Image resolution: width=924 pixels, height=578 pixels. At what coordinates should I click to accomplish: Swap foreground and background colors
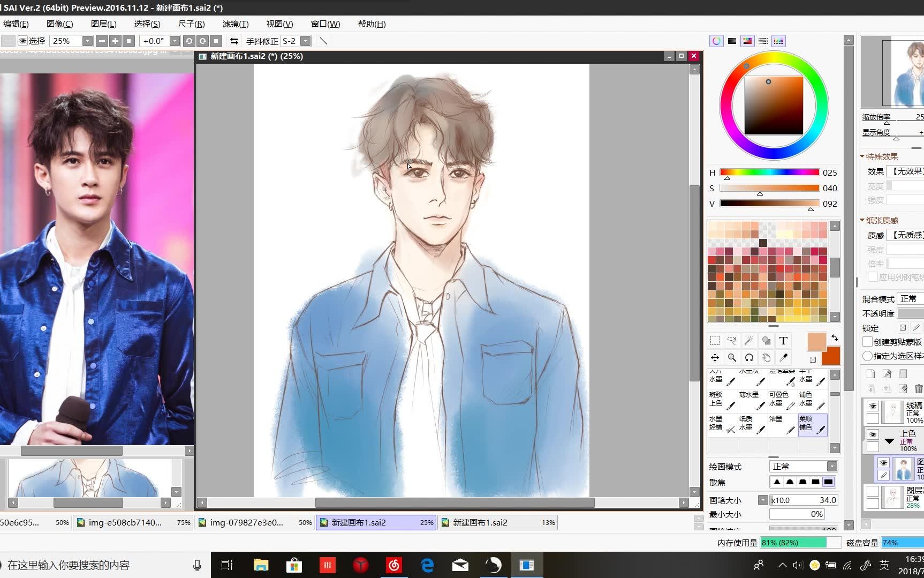pos(835,338)
